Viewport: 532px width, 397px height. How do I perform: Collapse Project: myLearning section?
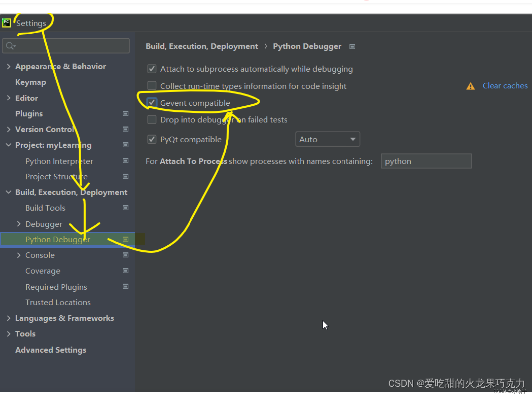8,145
